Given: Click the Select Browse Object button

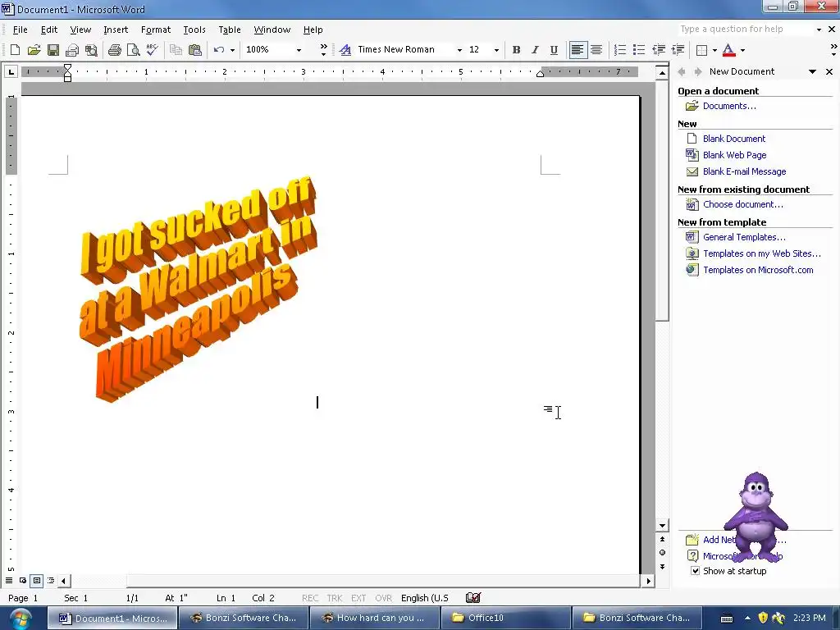Looking at the screenshot, I should (x=662, y=553).
